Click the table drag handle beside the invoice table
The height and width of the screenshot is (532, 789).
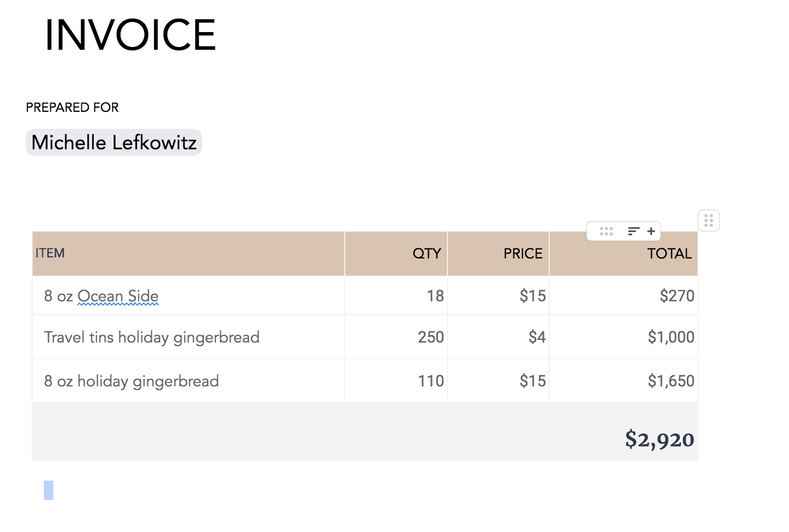709,221
